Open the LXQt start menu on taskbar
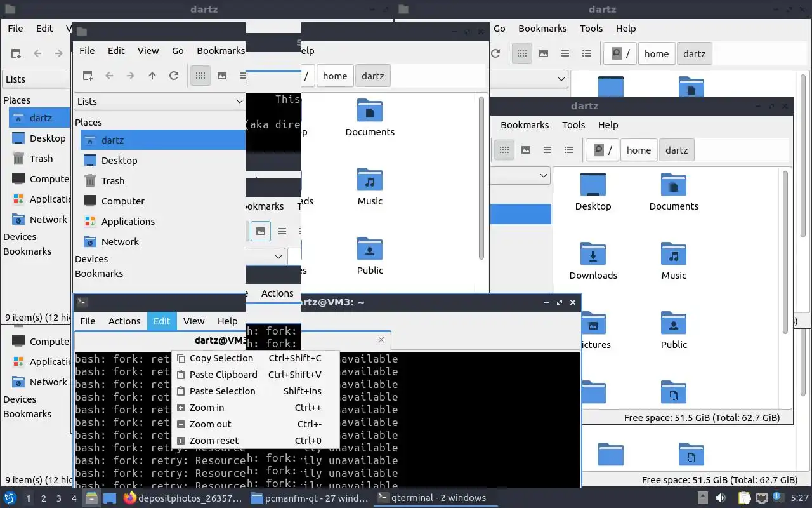 10,498
